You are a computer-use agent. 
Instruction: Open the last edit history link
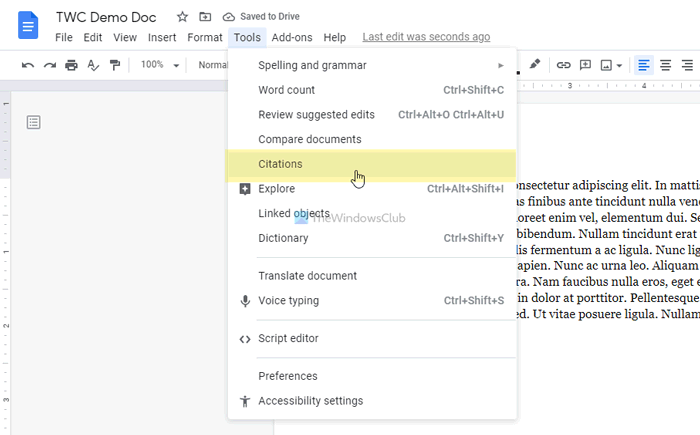pyautogui.click(x=426, y=37)
